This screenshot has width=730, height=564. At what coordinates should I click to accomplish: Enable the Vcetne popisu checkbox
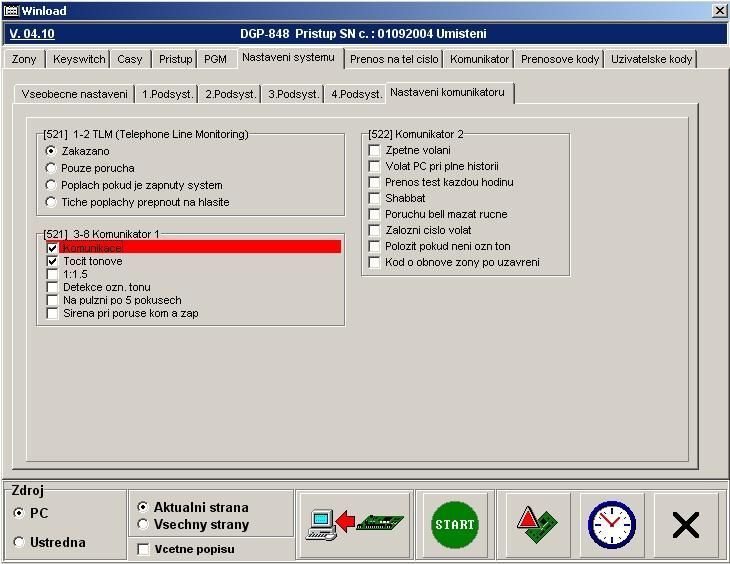[143, 549]
